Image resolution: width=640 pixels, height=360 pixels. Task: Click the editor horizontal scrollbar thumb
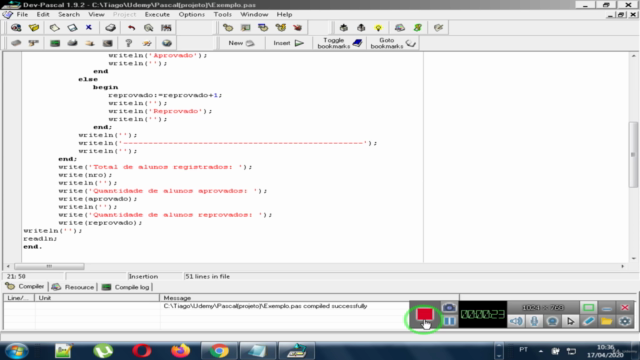49,267
